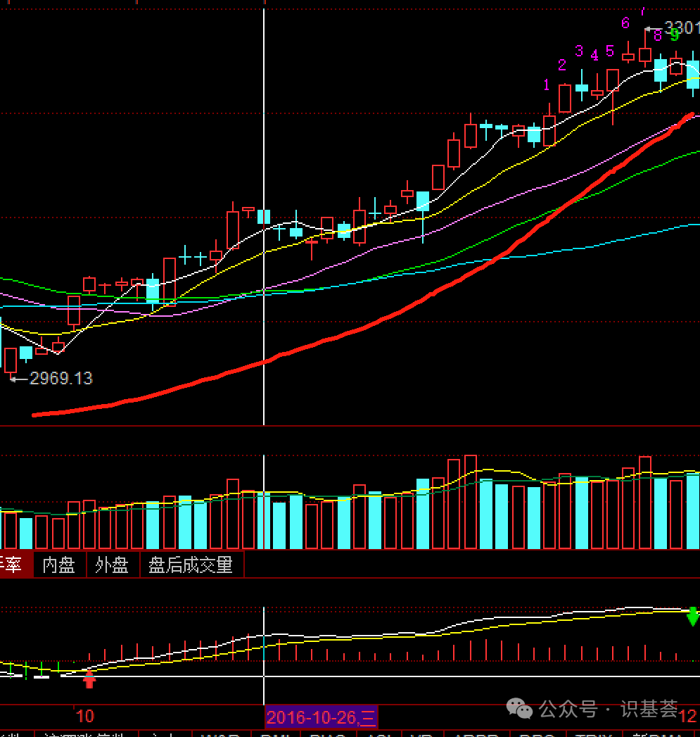
Task: Switch to the 外盘 tab
Action: [x=113, y=565]
